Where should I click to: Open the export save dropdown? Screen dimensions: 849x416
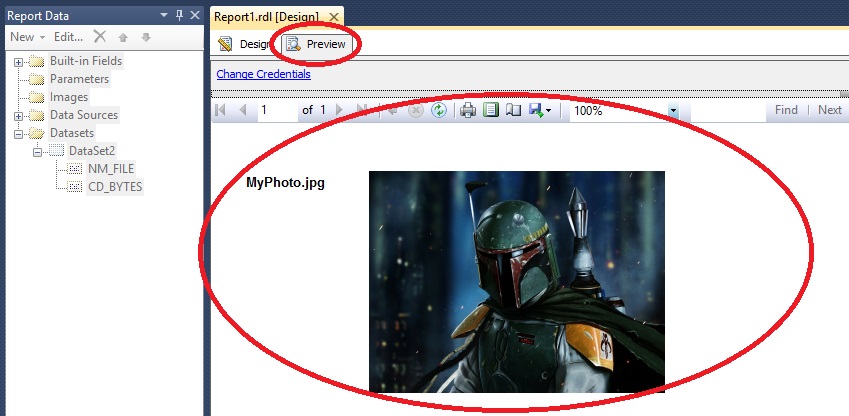[x=540, y=110]
